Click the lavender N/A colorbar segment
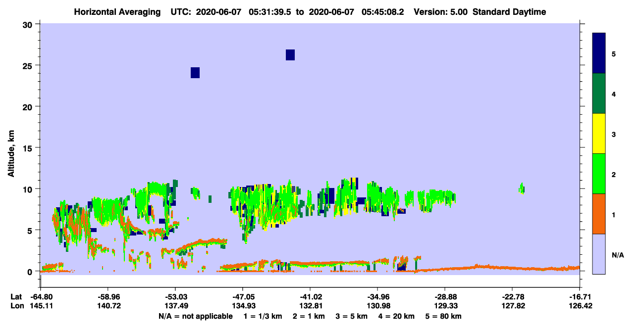The width and height of the screenshot is (644, 330). (x=599, y=254)
